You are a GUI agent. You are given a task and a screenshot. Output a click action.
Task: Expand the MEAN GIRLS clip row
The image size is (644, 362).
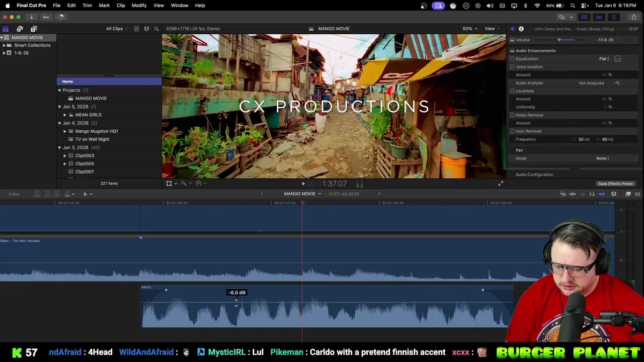pos(65,115)
